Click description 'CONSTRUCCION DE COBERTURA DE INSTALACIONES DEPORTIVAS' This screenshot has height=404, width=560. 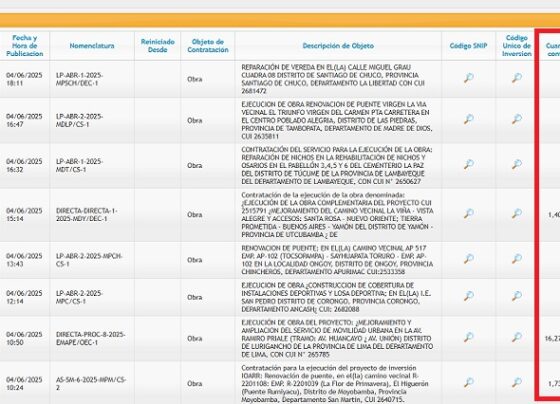pyautogui.click(x=336, y=297)
